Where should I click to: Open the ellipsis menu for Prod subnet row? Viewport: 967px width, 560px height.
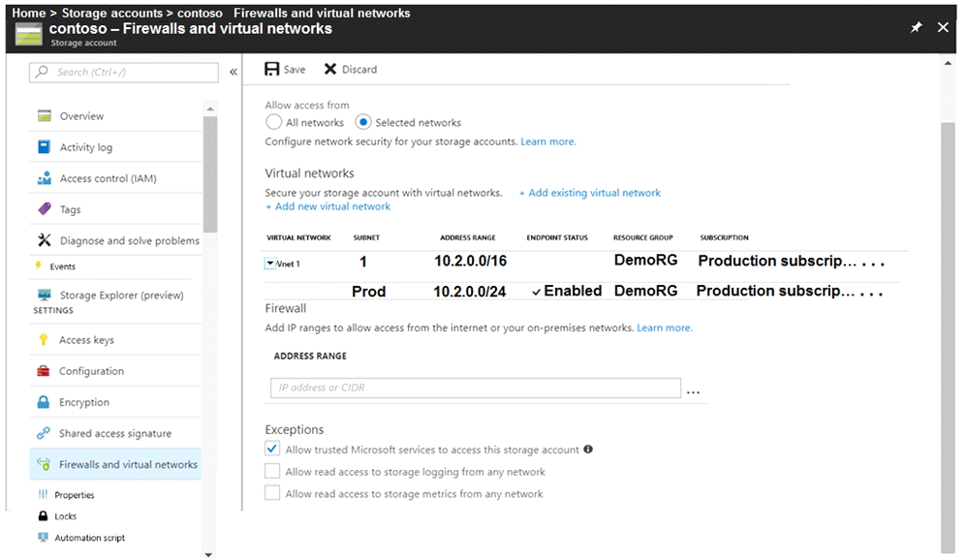pyautogui.click(x=872, y=293)
